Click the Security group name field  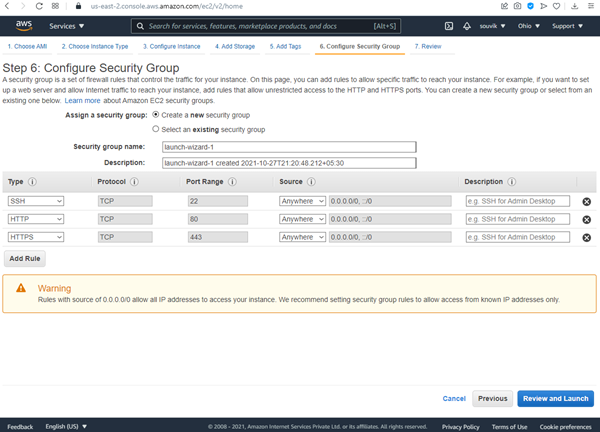[289, 147]
